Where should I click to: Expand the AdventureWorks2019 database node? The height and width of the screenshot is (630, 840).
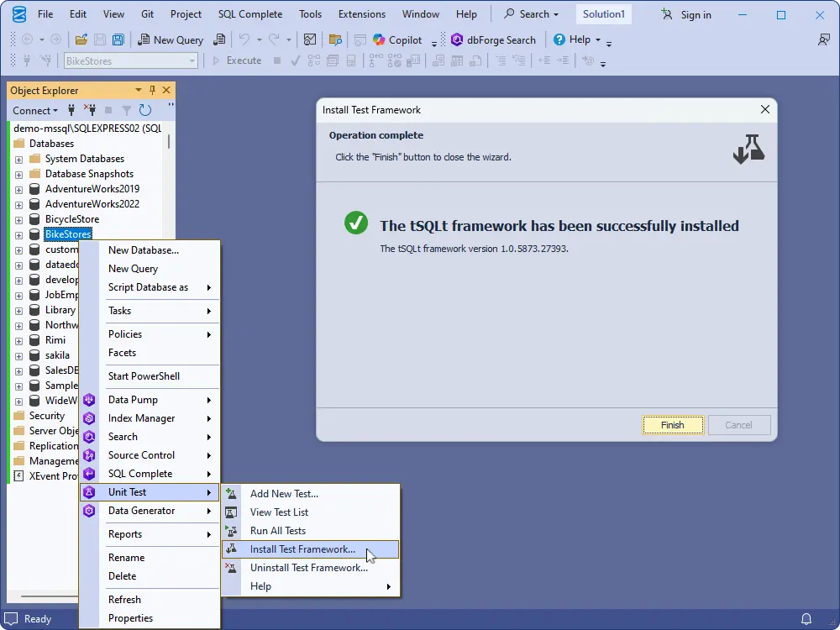pos(18,189)
